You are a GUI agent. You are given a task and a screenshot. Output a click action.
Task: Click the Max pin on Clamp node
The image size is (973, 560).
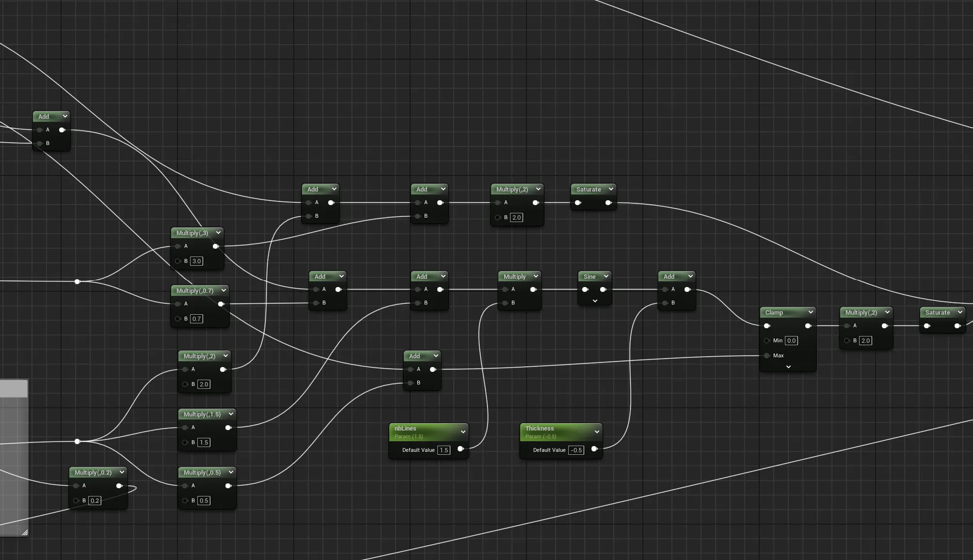click(x=767, y=355)
